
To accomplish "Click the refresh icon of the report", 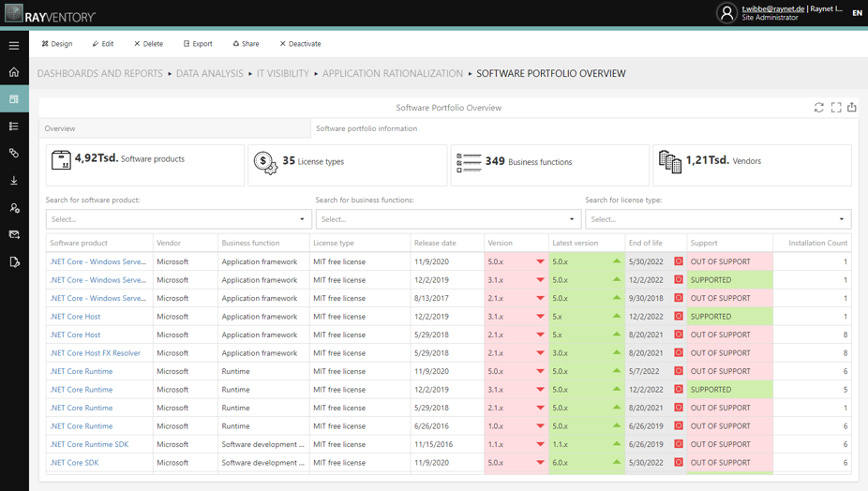I will tap(818, 108).
